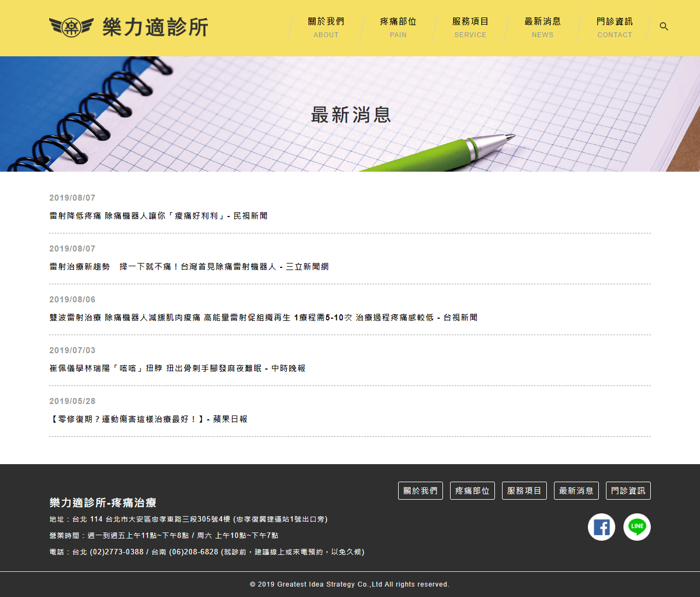700x597 pixels.
Task: Open the 三立新聞網 laser treatment article
Action: pos(189,267)
